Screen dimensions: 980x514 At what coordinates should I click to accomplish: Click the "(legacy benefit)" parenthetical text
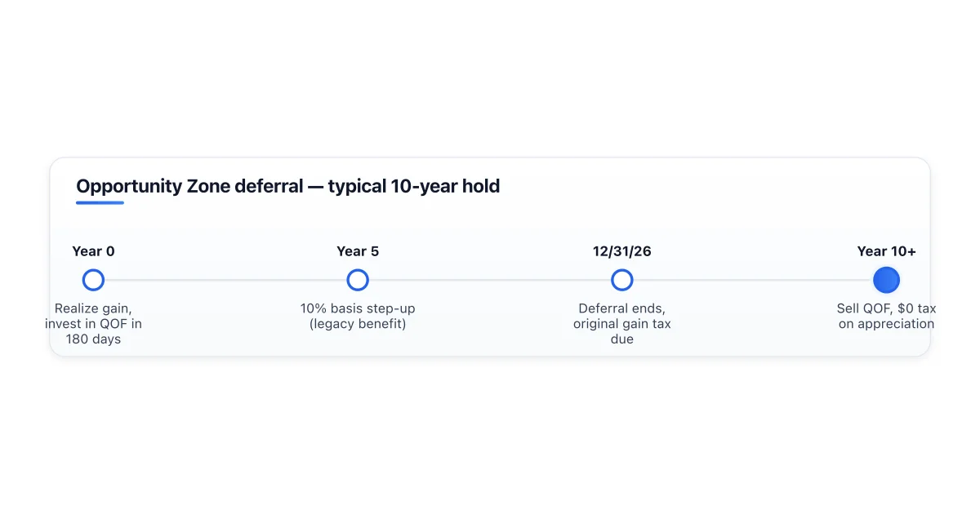click(358, 324)
